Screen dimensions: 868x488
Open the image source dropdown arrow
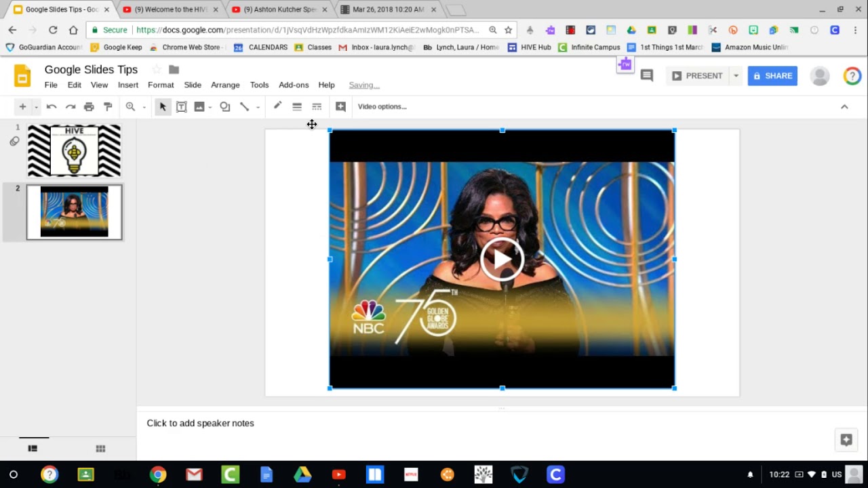coord(210,107)
